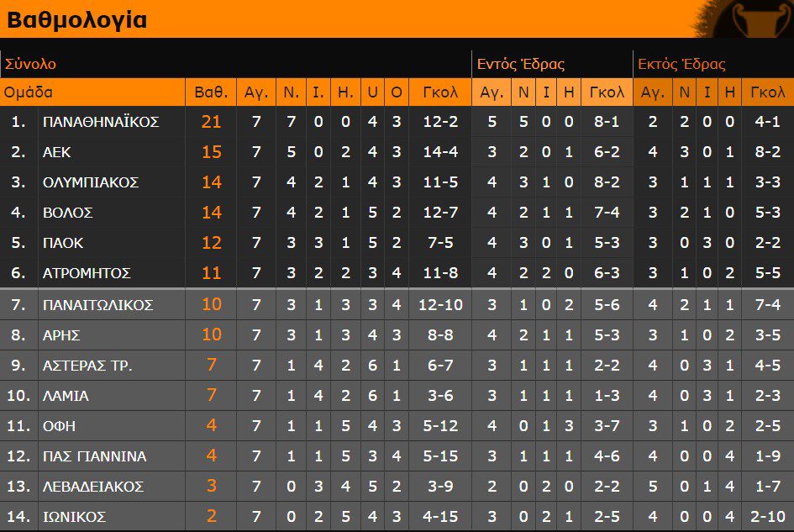
Task: Click the U column header
Action: 372,92
